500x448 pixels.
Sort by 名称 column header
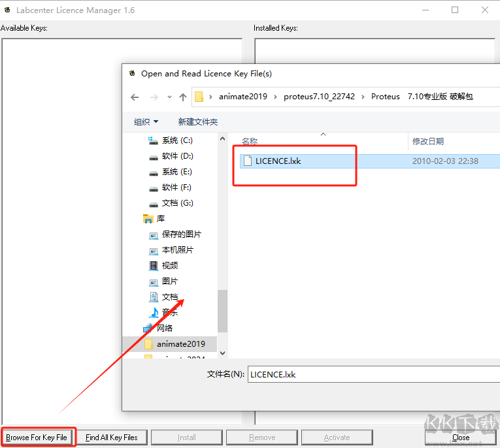(250, 141)
